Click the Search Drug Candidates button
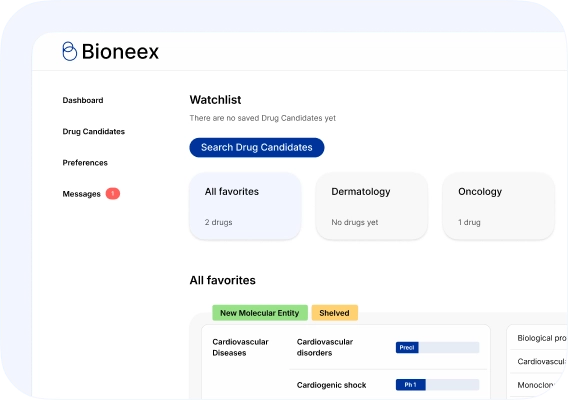Viewport: 568px width, 400px height. pyautogui.click(x=257, y=147)
